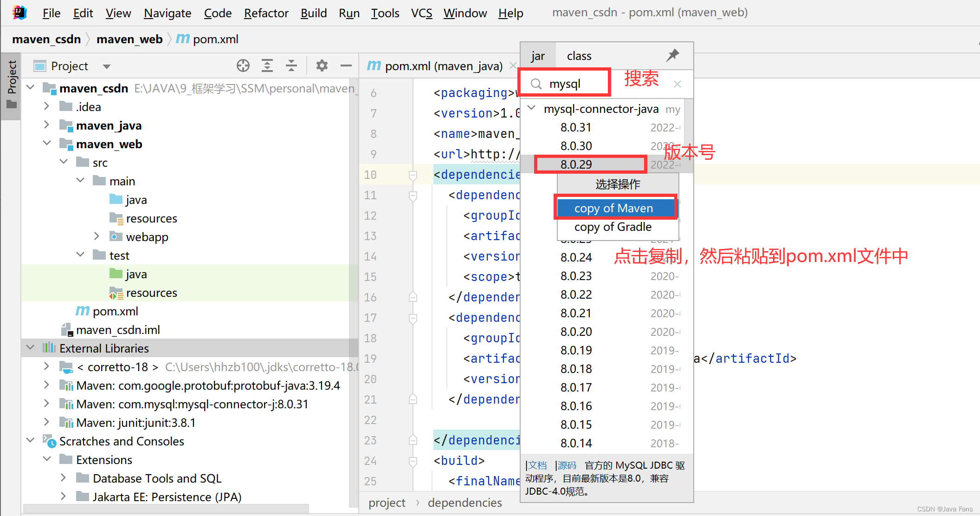Switch to the class tab in popup

(579, 56)
